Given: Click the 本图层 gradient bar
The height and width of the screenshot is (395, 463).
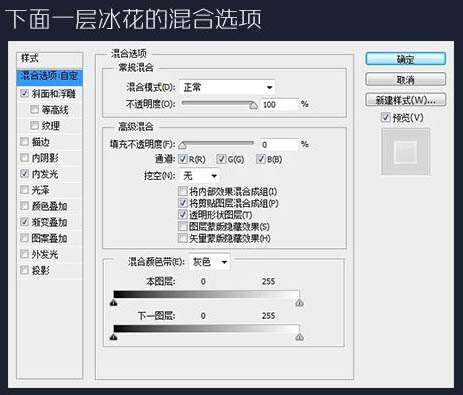Looking at the screenshot, I should point(206,294).
